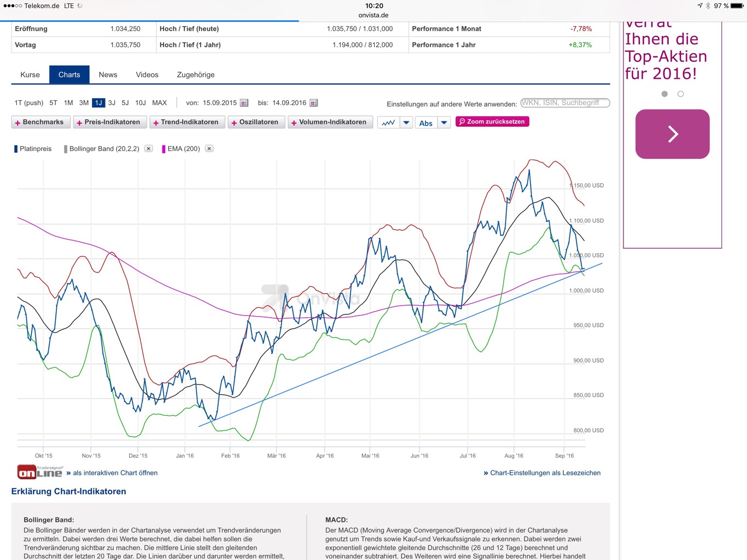Screen dimensions: 747x560
Task: Expand the chart type dropdown arrow
Action: (406, 122)
